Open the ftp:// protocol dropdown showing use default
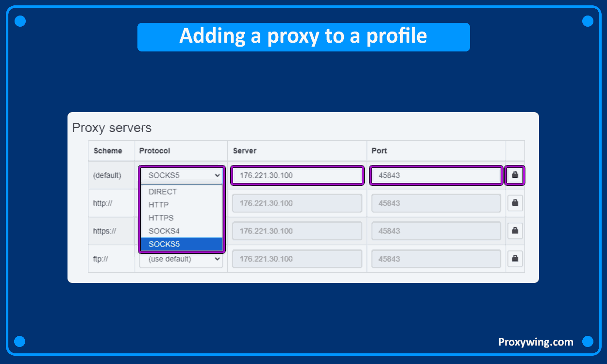The image size is (607, 364). [181, 259]
